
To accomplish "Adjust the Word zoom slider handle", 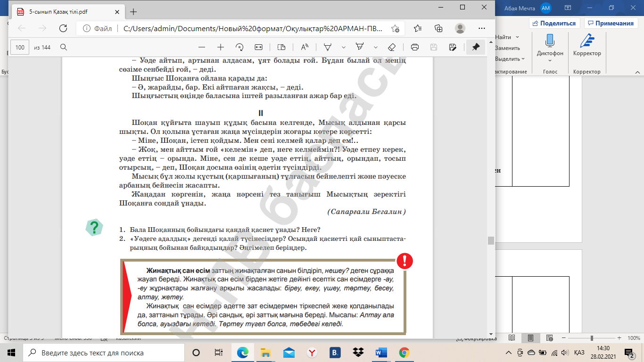I will point(592,338).
